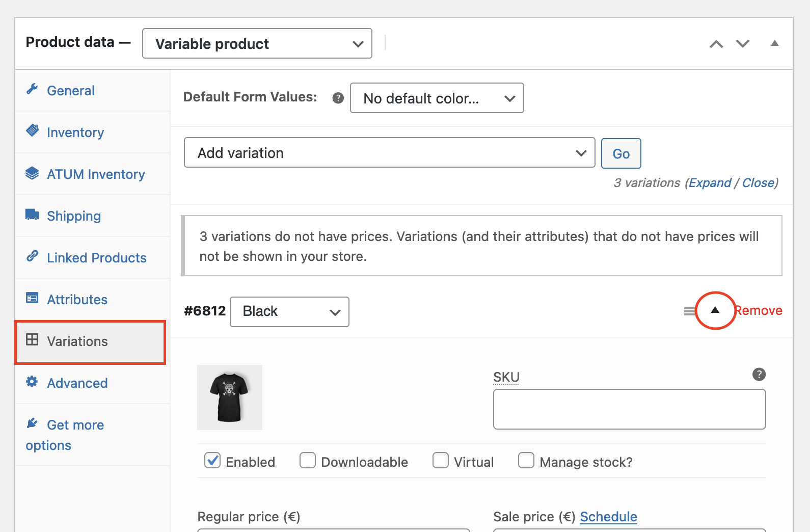Click the Default Form Values help icon
Screen dimensions: 810x532
(338, 98)
